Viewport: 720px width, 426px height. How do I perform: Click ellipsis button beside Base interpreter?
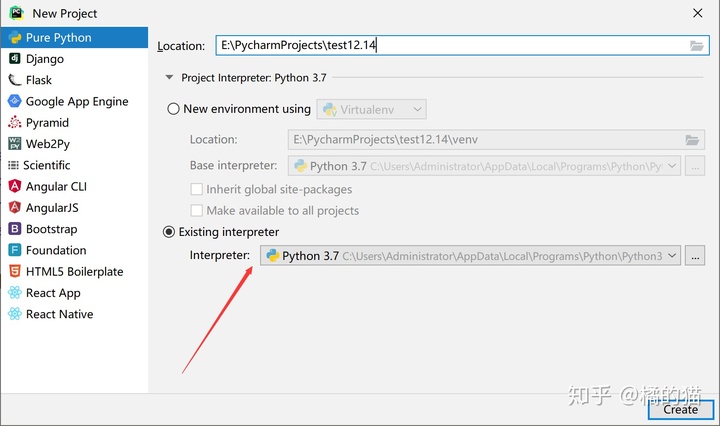[x=695, y=166]
